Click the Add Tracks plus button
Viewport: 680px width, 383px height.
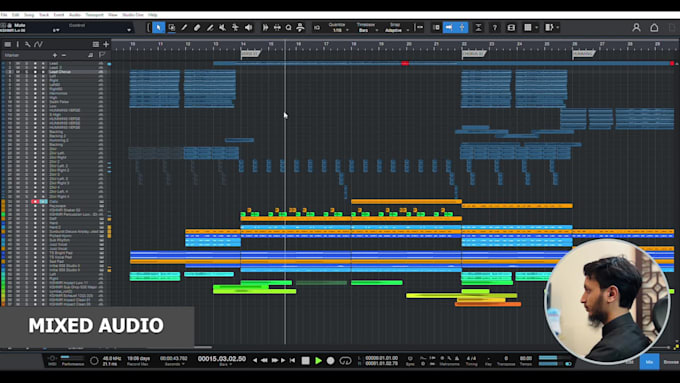click(106, 44)
